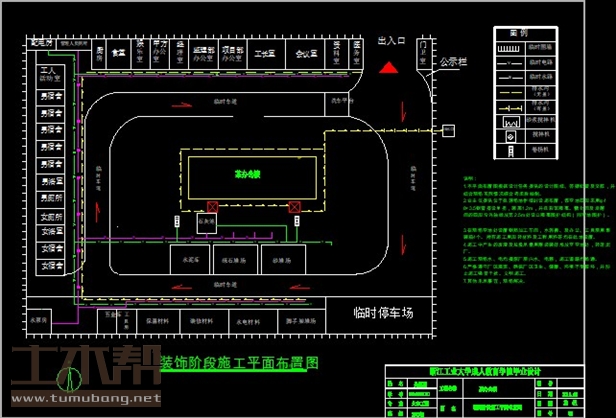Click the green building label in center

tap(248, 174)
